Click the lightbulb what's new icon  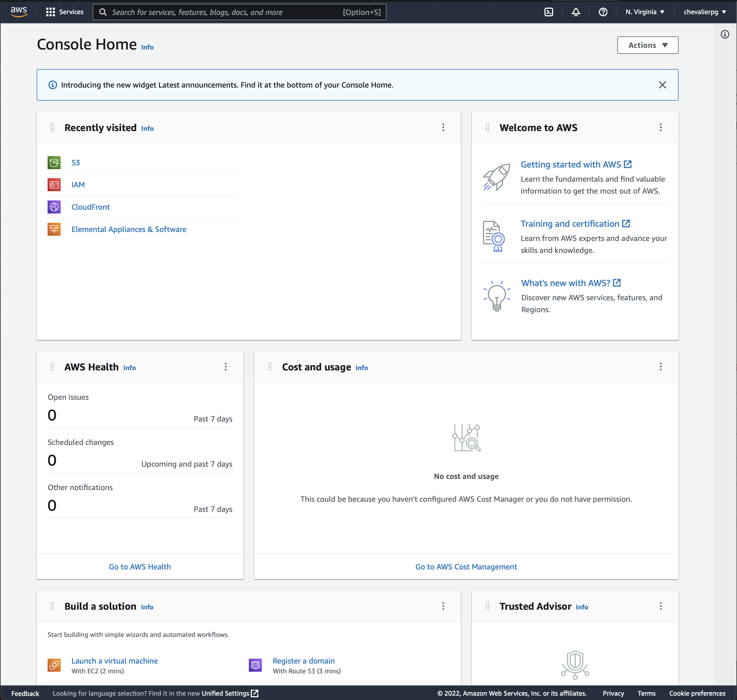497,296
